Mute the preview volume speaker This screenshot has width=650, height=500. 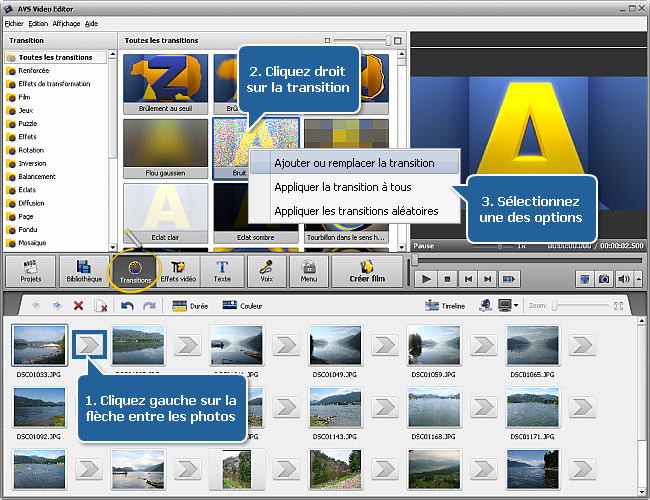625,279
